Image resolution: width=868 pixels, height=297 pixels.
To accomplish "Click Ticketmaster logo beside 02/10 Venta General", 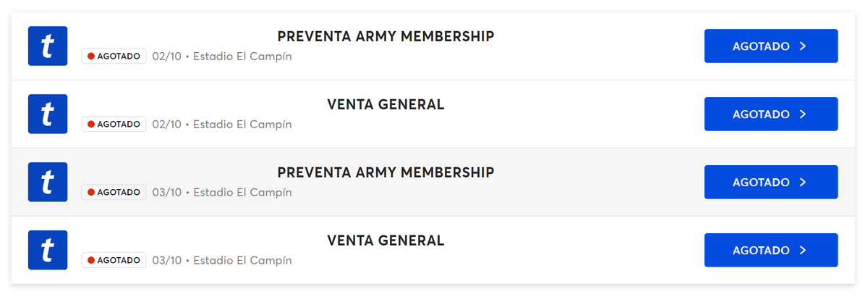I will [x=47, y=114].
